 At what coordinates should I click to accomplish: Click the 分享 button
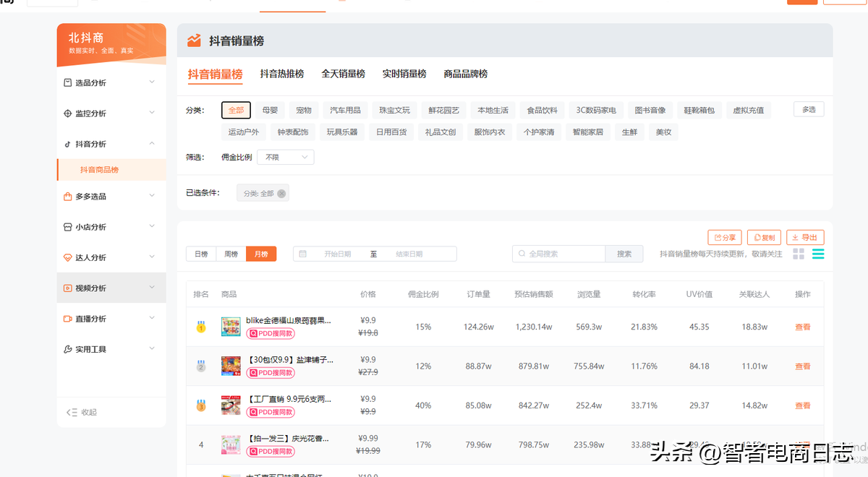coord(725,237)
